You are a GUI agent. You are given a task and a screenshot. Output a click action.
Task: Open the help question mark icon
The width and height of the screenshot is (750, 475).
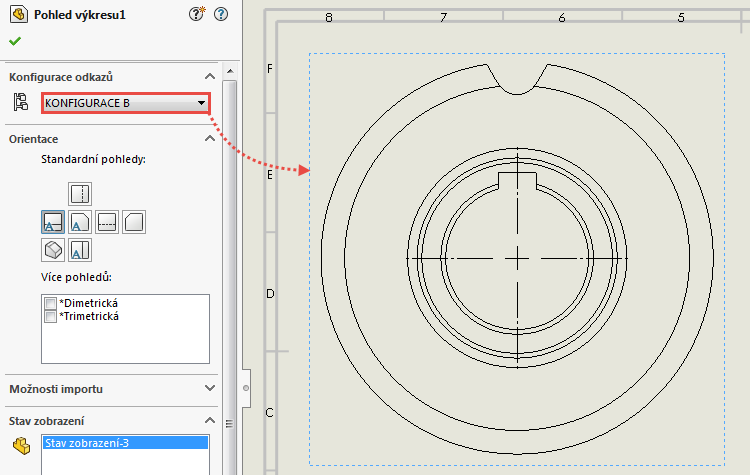pos(221,14)
